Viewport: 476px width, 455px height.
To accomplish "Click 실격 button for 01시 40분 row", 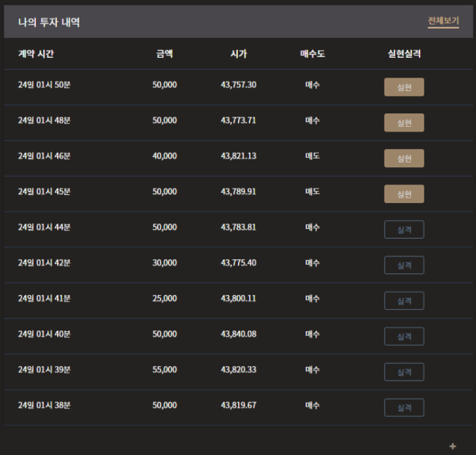I will (x=404, y=336).
